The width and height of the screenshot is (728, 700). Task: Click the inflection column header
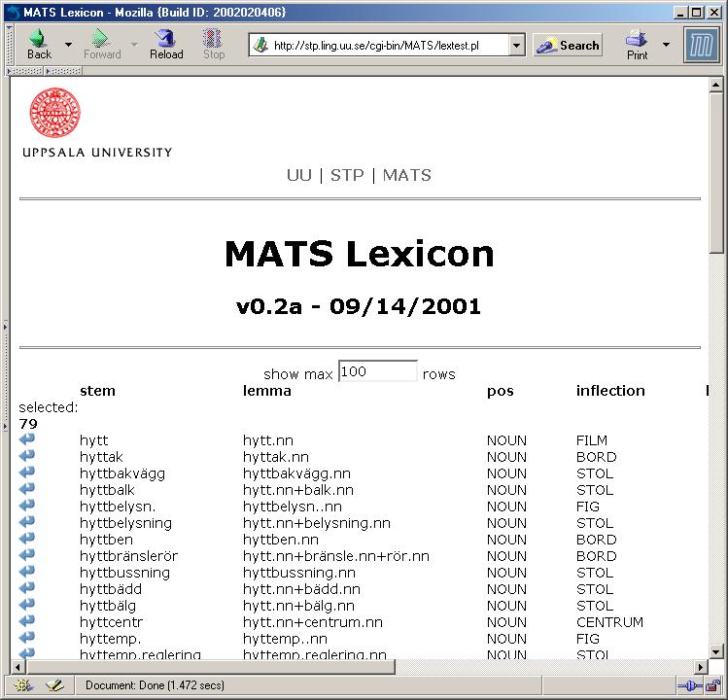(610, 391)
